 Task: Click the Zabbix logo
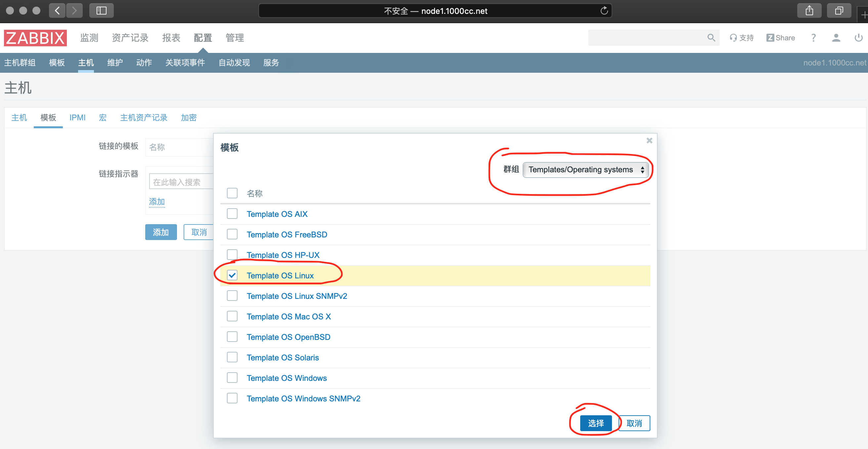pos(35,38)
